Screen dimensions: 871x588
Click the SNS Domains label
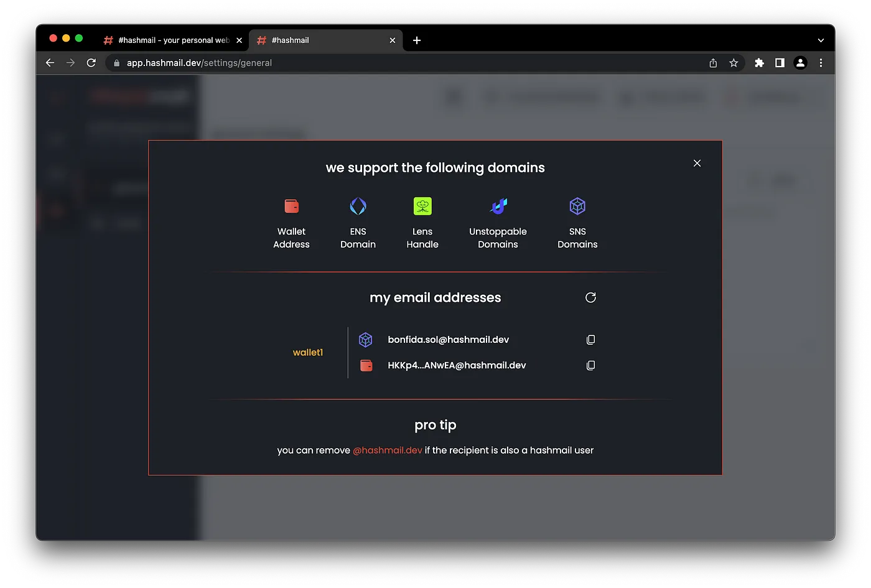(x=577, y=238)
